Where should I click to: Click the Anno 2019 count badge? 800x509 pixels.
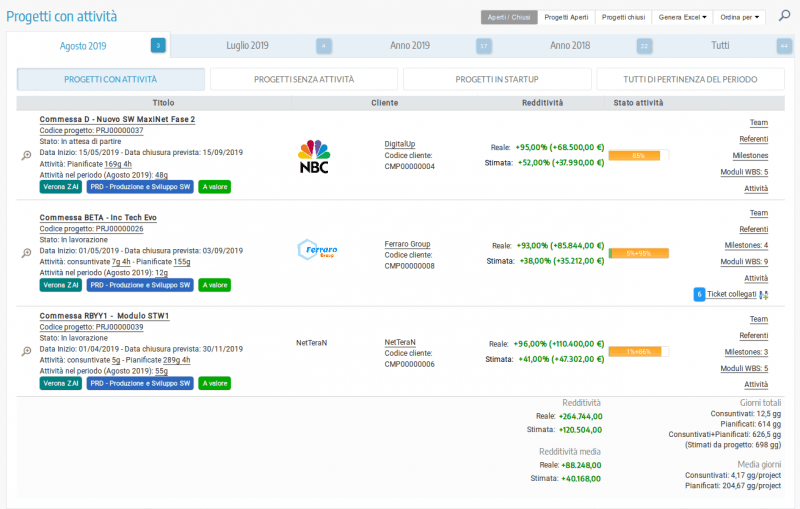tap(484, 46)
